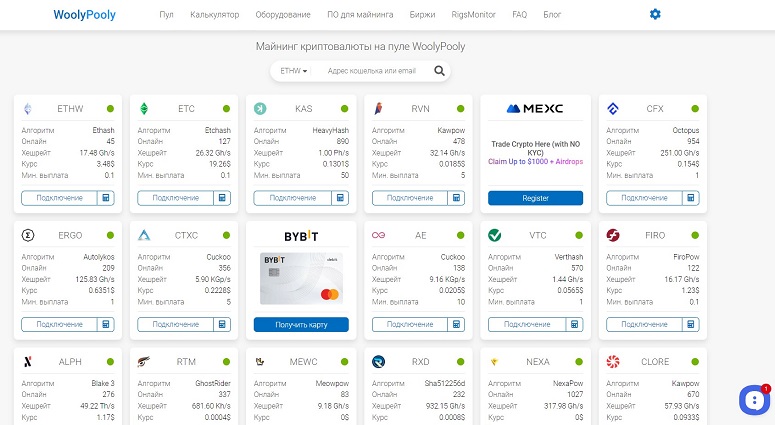Click the NEXA coin name
Image resolution: width=775 pixels, height=425 pixels.
point(538,362)
